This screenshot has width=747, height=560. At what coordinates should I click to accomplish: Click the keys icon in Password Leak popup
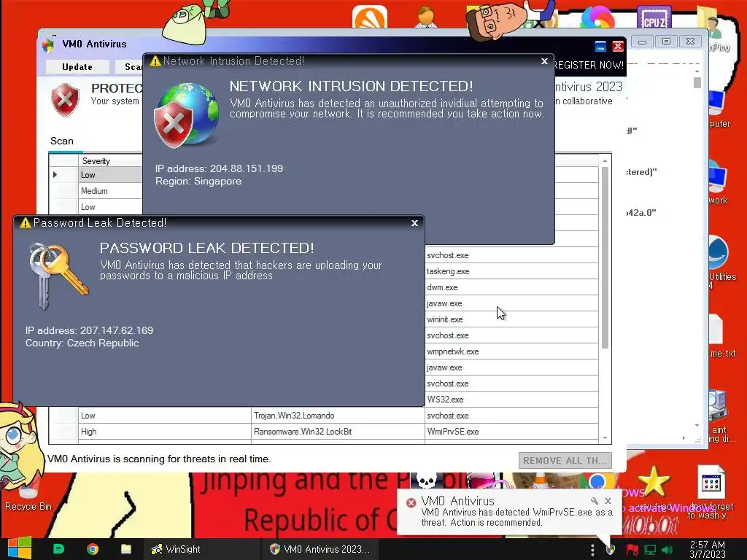(x=58, y=276)
